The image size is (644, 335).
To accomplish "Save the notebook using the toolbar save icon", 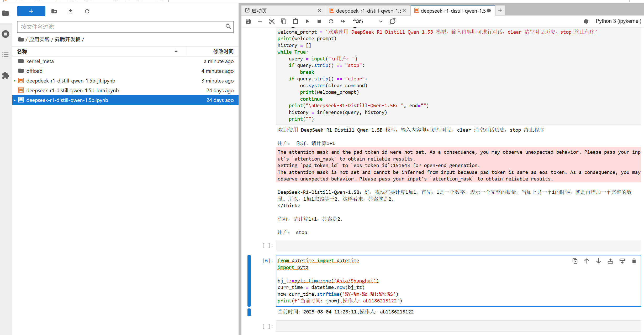I will [248, 21].
